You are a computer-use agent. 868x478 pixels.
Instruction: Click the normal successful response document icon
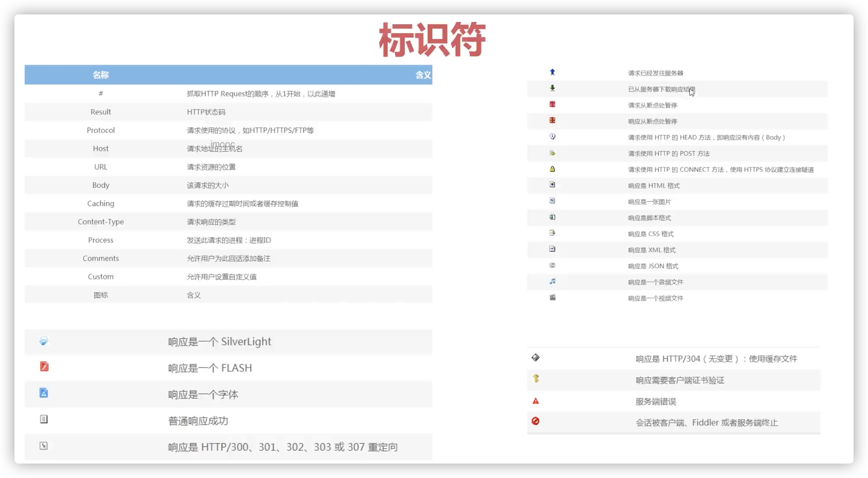(44, 419)
